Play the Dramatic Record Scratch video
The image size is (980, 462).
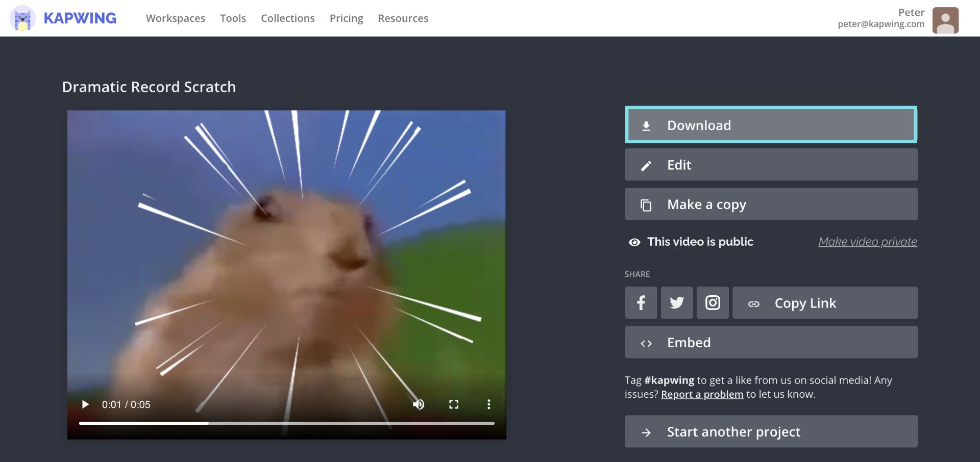click(x=85, y=404)
